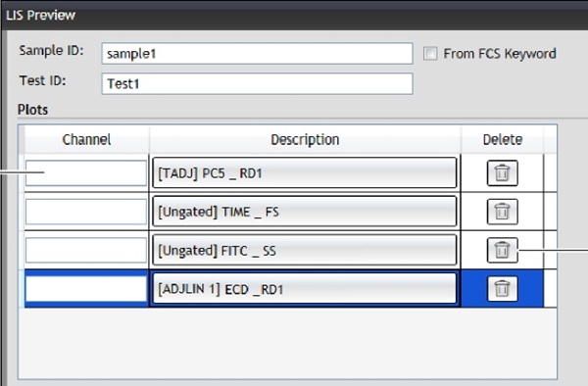Remove the [Ungated] FITC _ SS plot
The width and height of the screenshot is (588, 386).
502,250
